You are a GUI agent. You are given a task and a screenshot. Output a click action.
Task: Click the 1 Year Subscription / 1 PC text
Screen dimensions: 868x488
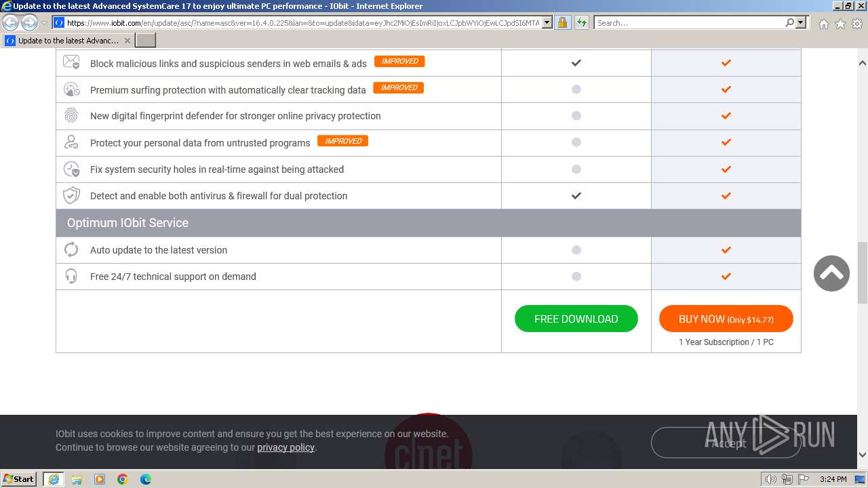726,342
